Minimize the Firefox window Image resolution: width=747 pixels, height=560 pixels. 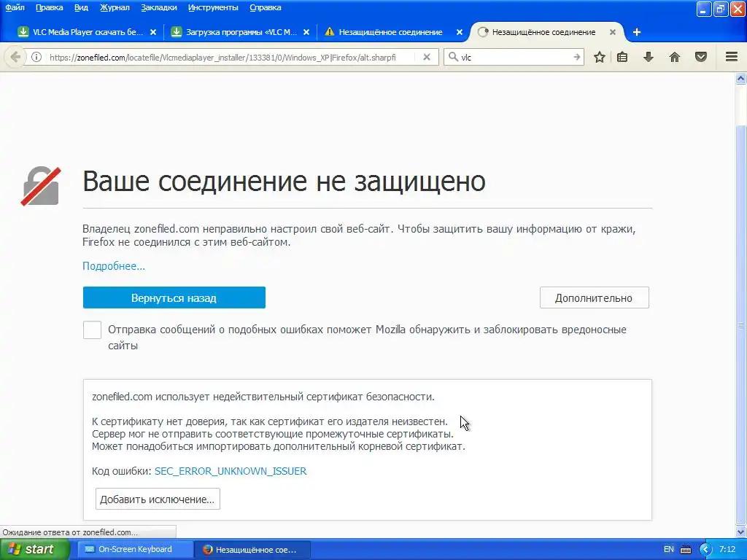704,9
